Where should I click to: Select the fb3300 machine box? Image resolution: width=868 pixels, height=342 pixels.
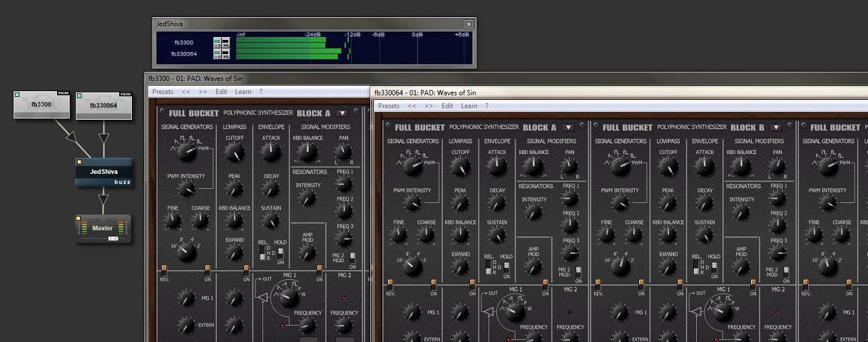pos(41,104)
